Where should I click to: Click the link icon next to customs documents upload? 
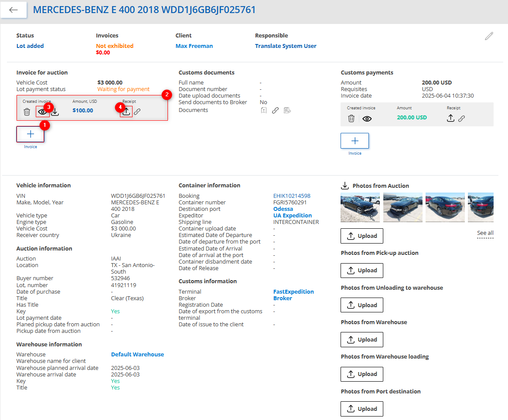point(275,110)
